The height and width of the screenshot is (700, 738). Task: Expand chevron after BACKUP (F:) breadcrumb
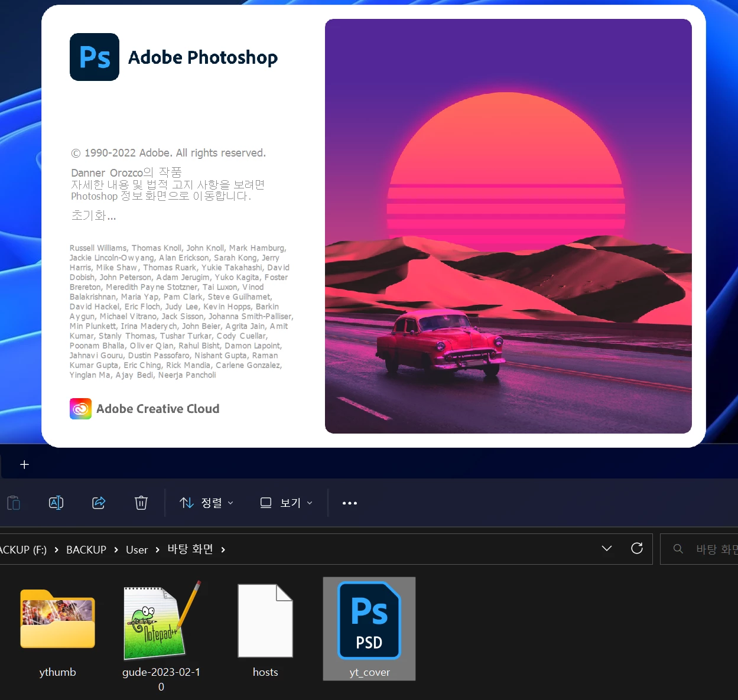56,550
